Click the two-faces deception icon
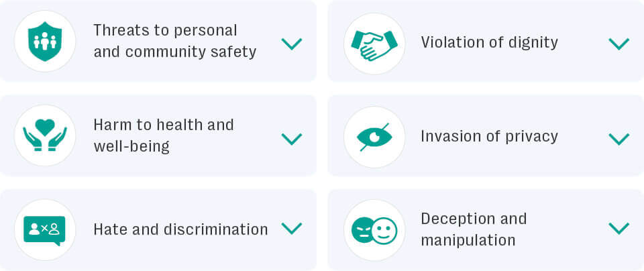Viewport: 644px width, 271px height. (x=374, y=230)
